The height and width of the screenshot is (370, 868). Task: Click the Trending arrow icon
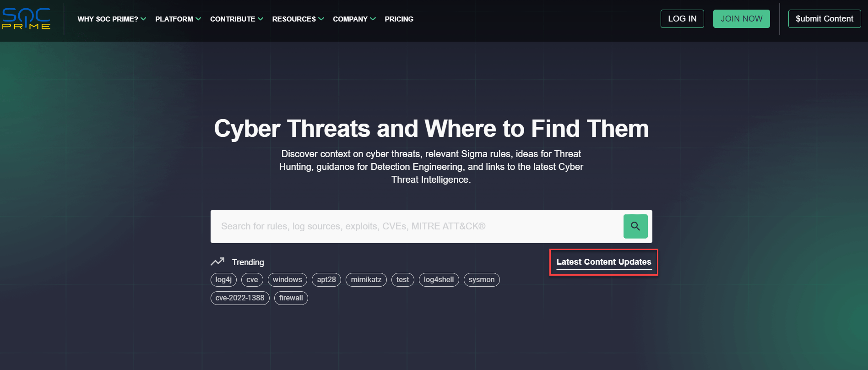pos(217,261)
